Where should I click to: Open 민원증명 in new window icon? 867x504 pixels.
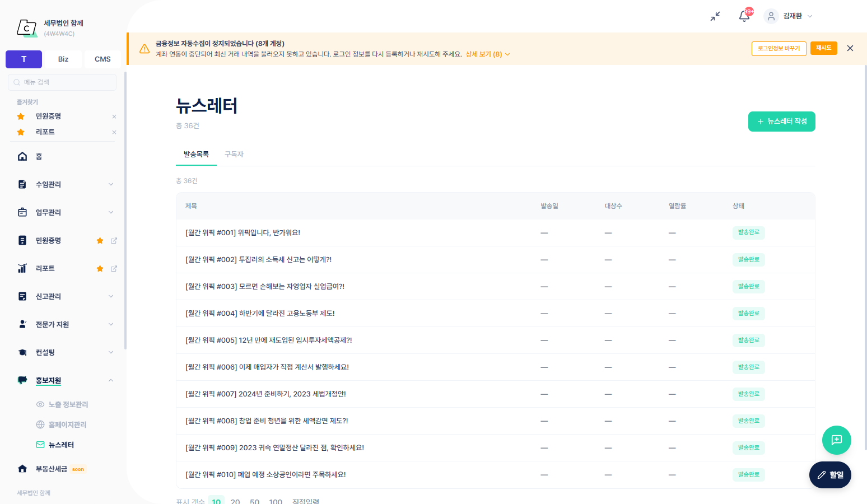click(x=114, y=240)
